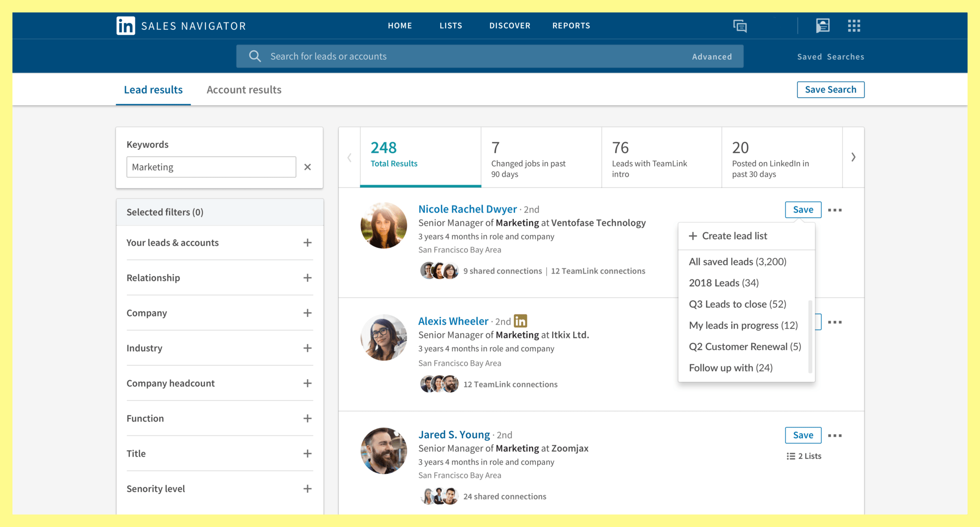Open more options for Nicole Rachel Dwyer
This screenshot has height=527, width=980.
pos(835,210)
